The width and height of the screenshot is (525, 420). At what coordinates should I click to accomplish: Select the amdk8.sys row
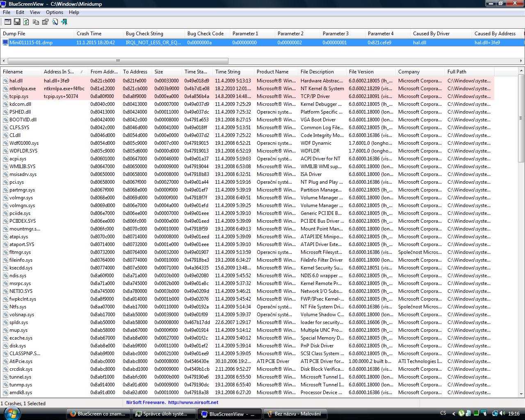tap(247, 393)
